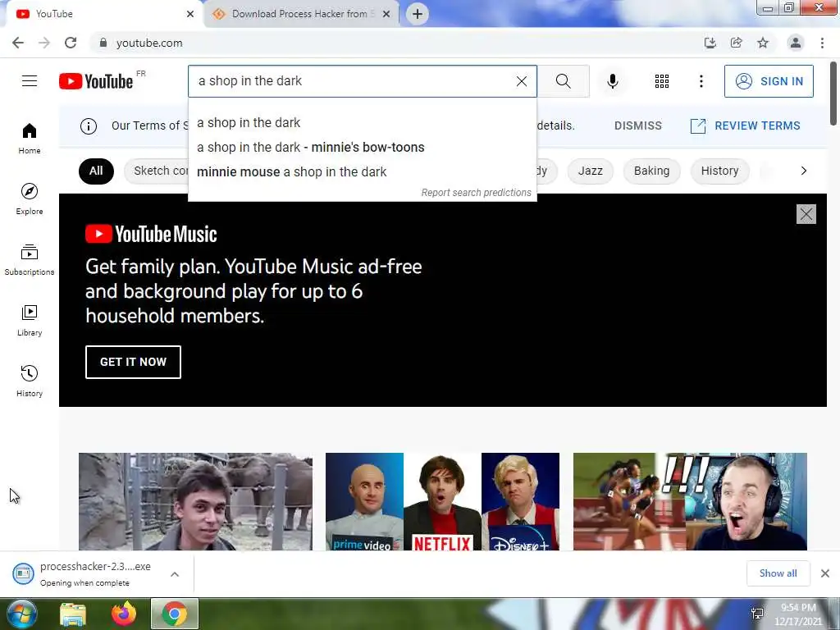The width and height of the screenshot is (840, 630).
Task: Close the YouTube browser tab
Action: point(190,14)
